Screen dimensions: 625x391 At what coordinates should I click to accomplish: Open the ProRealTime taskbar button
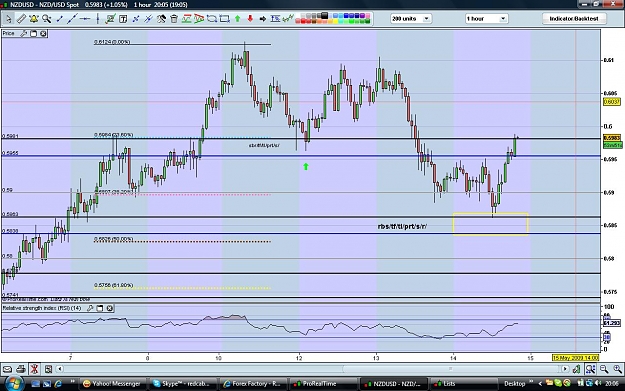coord(323,384)
